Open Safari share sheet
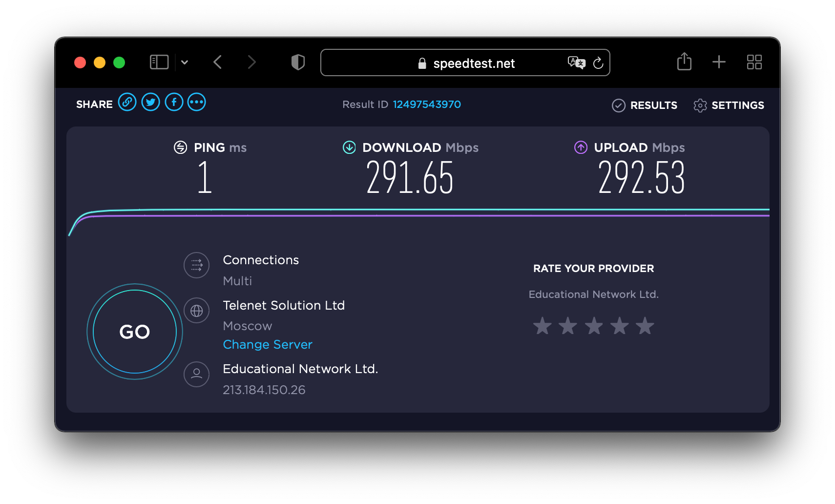Image resolution: width=835 pixels, height=504 pixels. (684, 62)
